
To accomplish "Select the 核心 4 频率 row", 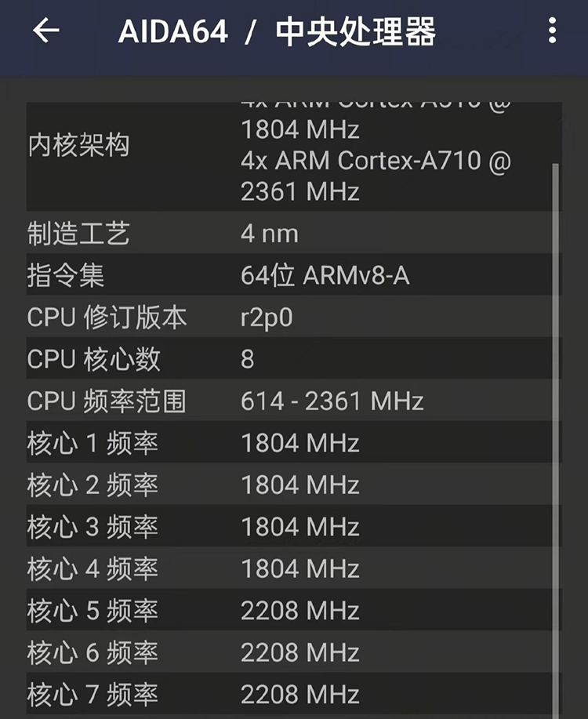I will pyautogui.click(x=157, y=568).
